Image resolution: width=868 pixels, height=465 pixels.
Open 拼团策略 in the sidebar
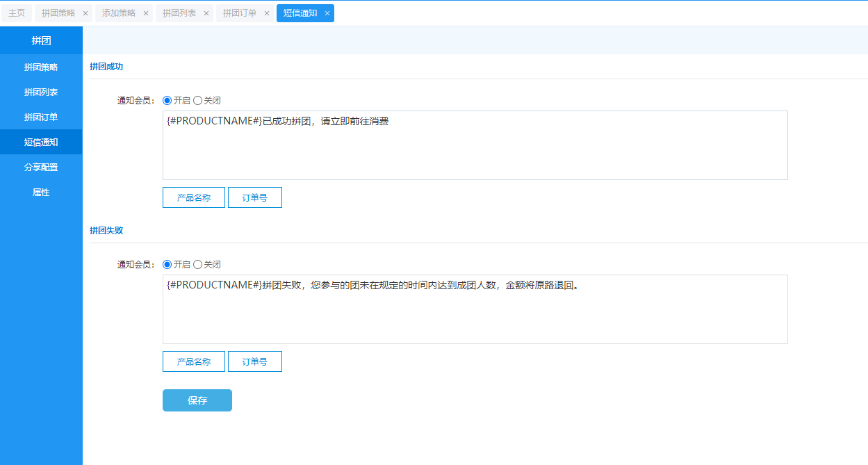[x=41, y=67]
